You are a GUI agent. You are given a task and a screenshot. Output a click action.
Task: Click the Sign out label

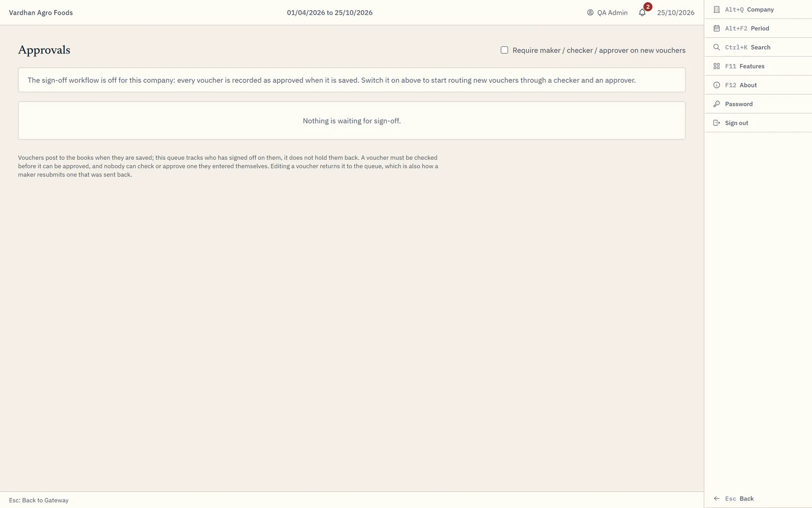(736, 123)
